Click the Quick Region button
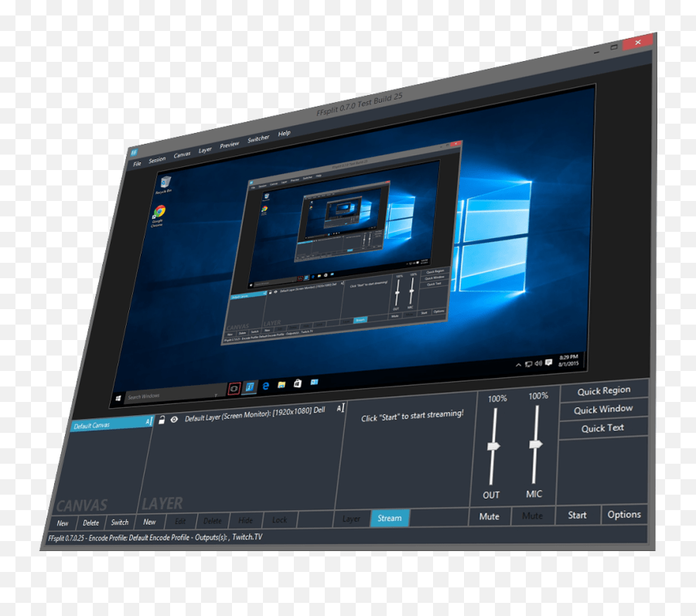Viewport: 696px width, 616px height. tap(604, 390)
